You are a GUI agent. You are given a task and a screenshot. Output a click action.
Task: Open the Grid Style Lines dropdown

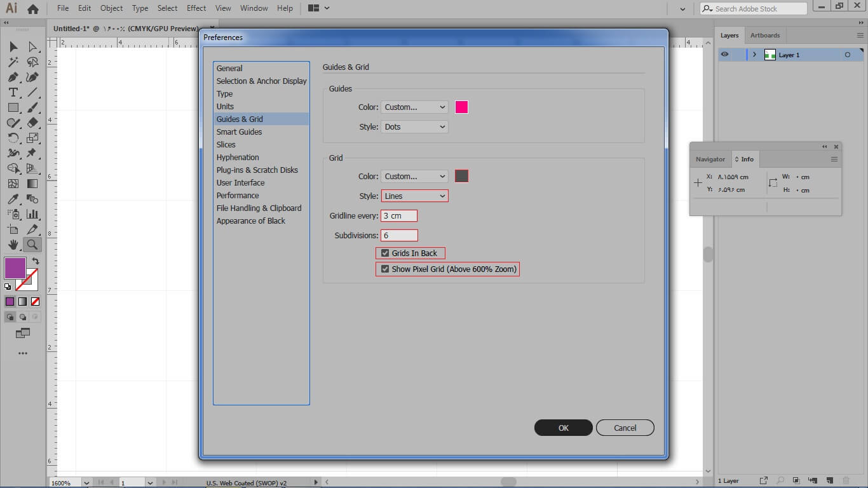pyautogui.click(x=414, y=196)
